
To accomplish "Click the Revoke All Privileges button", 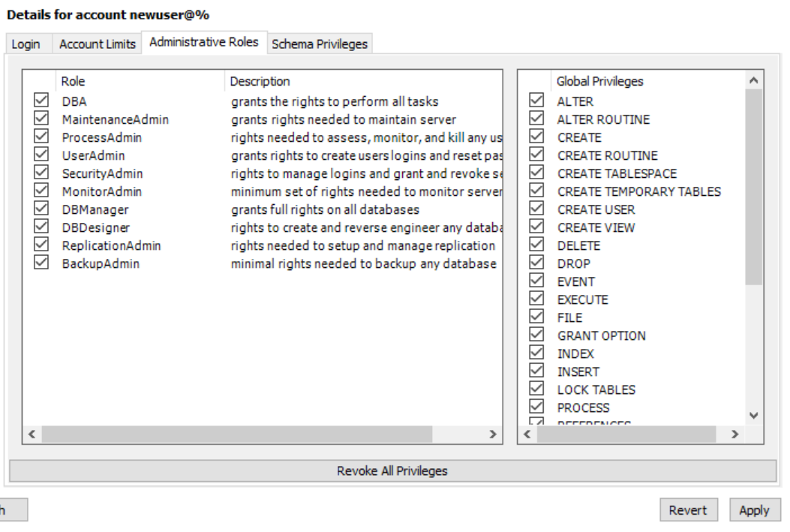I will click(392, 470).
